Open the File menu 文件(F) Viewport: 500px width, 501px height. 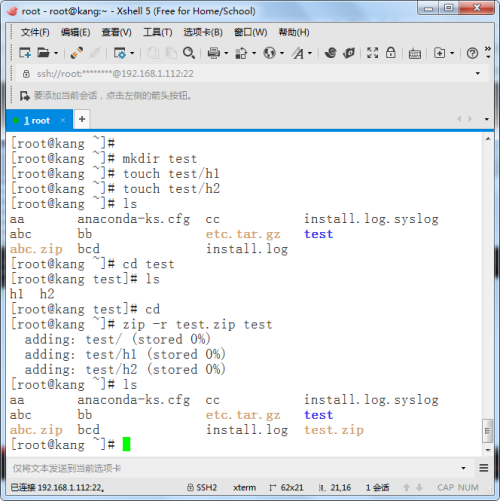coord(35,32)
